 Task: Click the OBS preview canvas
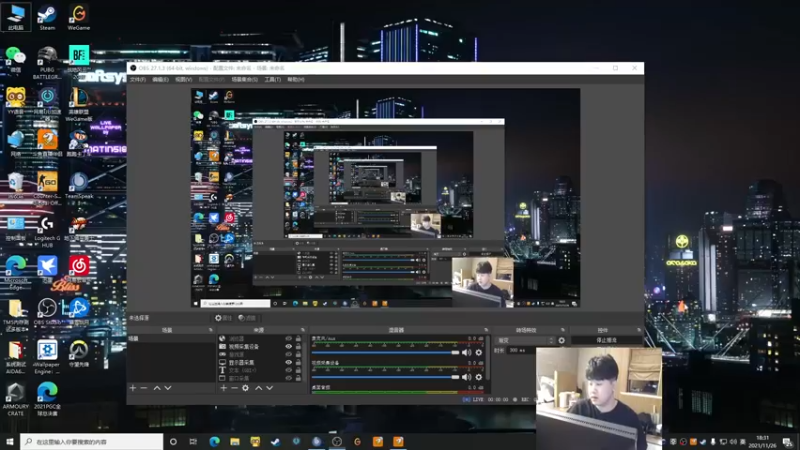385,198
